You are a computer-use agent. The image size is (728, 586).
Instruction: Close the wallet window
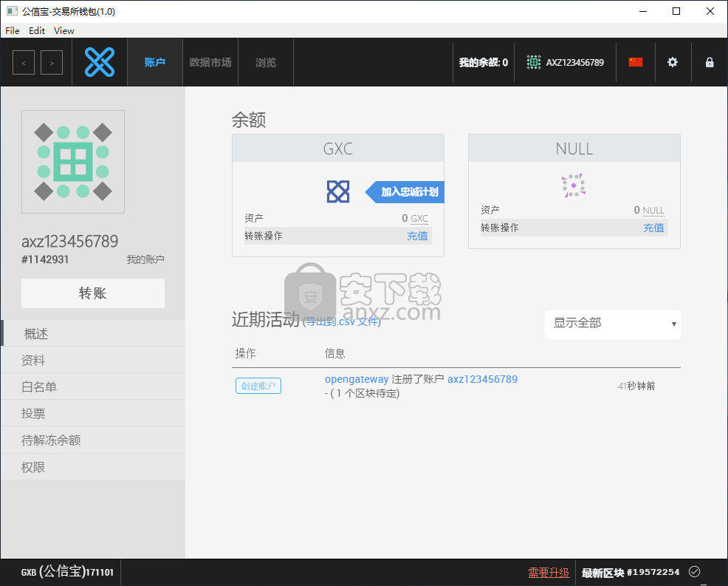[710, 11]
